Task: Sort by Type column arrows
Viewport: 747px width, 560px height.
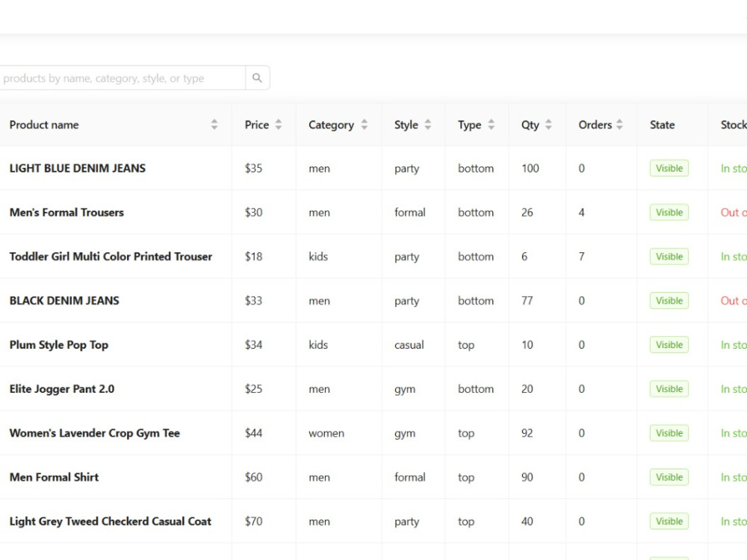Action: (492, 125)
